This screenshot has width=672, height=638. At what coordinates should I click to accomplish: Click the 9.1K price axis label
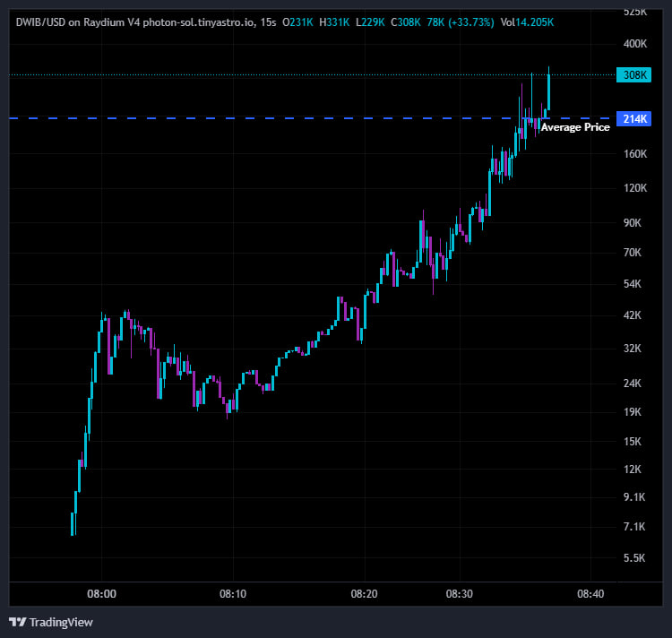(634, 497)
